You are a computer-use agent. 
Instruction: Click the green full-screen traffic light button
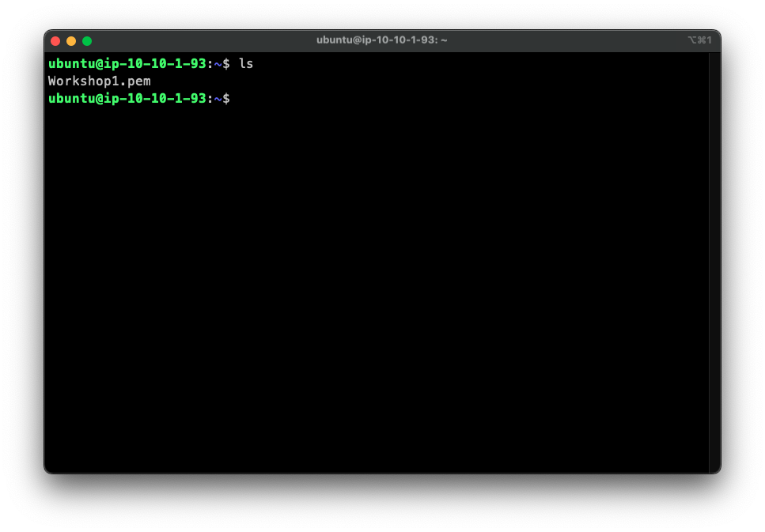tap(87, 40)
